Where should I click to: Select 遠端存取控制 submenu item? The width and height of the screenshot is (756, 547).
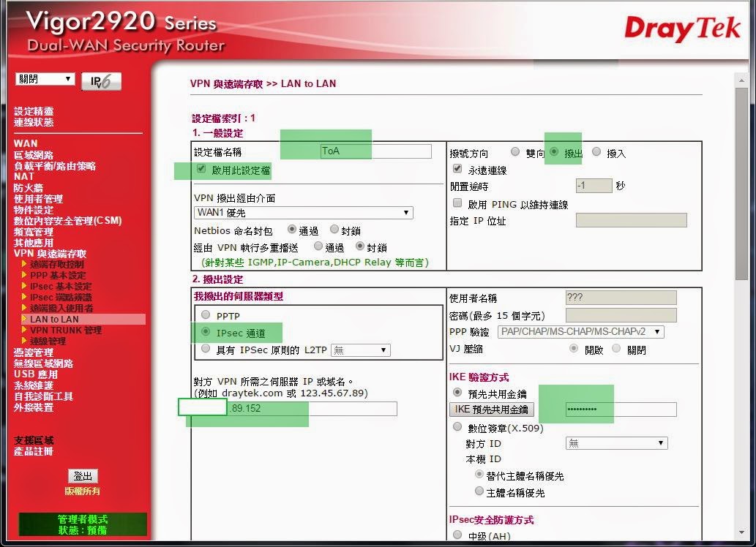pos(57,264)
